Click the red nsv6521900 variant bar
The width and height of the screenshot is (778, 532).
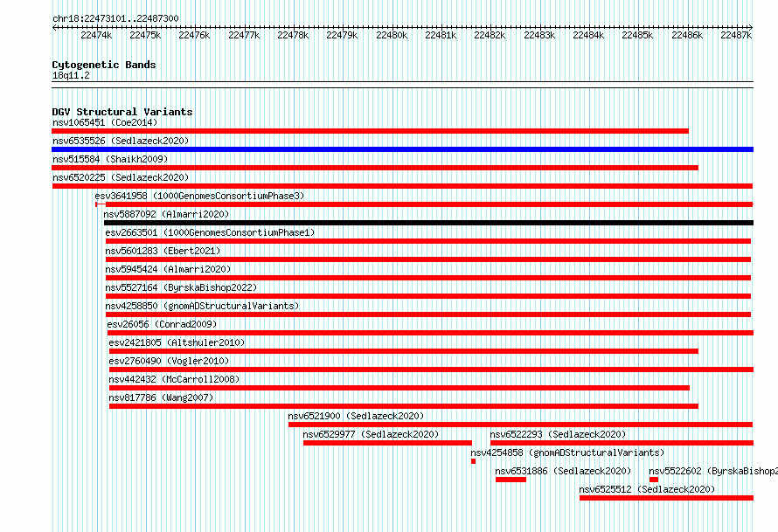(x=520, y=425)
